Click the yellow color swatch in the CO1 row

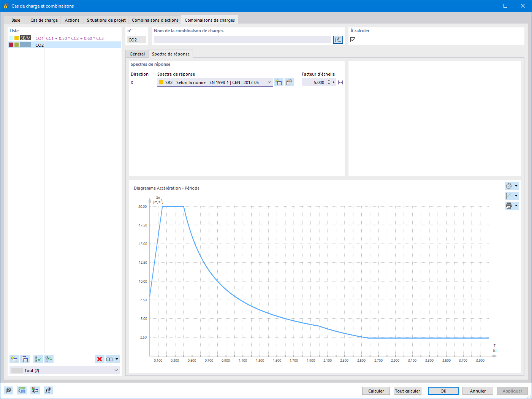point(17,38)
